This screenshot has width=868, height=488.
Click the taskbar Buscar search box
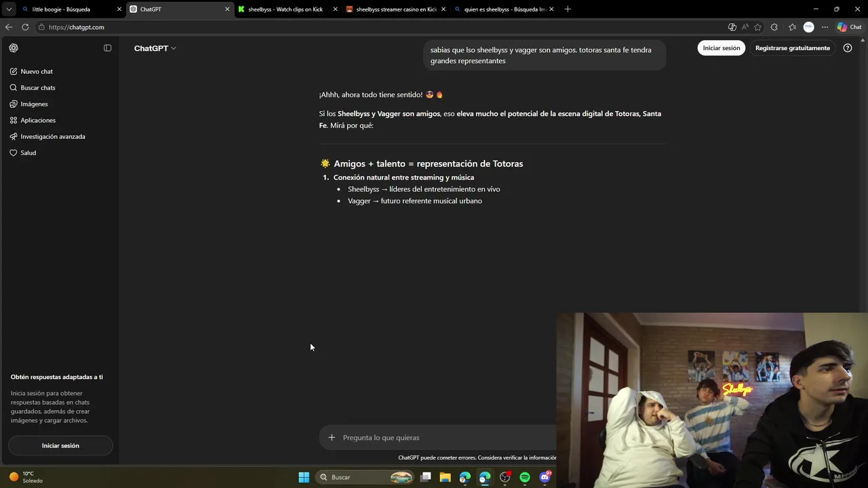coord(366,477)
